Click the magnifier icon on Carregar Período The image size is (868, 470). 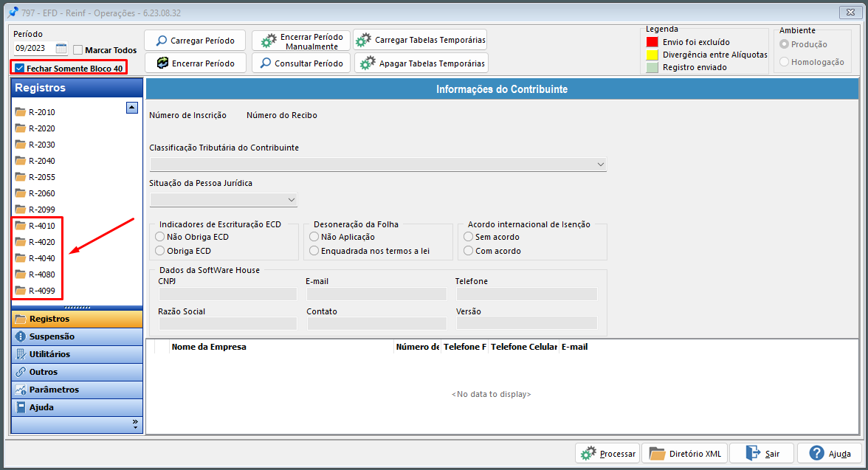(162, 41)
